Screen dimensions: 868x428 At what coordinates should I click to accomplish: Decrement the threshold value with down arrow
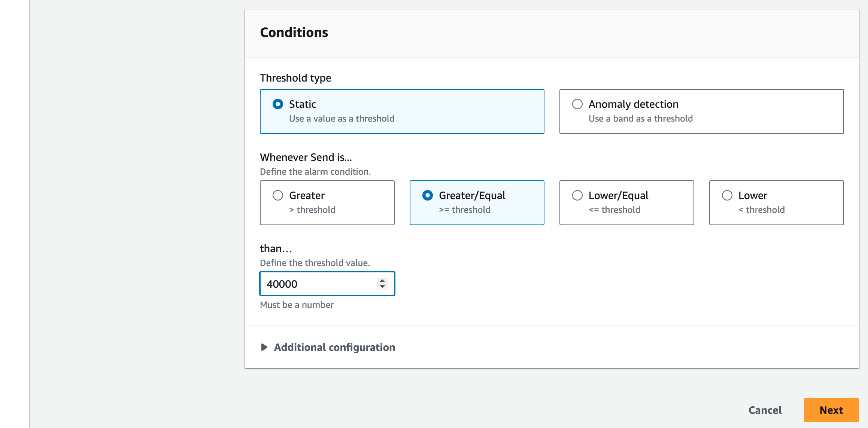(382, 287)
